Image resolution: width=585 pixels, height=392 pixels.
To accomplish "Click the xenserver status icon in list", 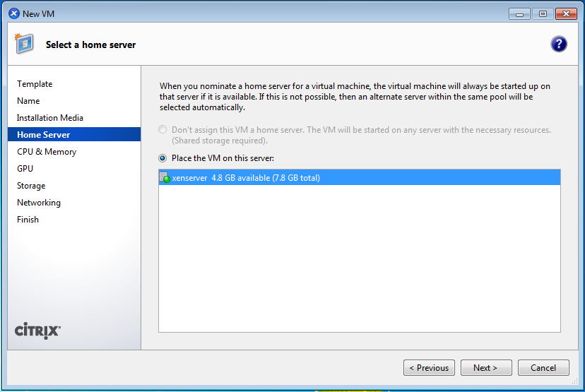I will [165, 178].
